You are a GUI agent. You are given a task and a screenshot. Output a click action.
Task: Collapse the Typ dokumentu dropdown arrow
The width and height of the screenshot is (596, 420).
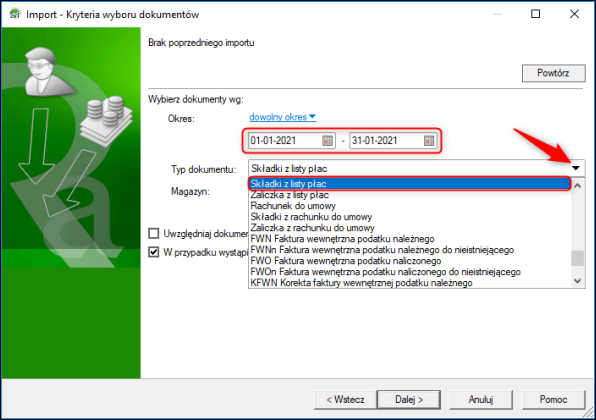click(x=576, y=168)
